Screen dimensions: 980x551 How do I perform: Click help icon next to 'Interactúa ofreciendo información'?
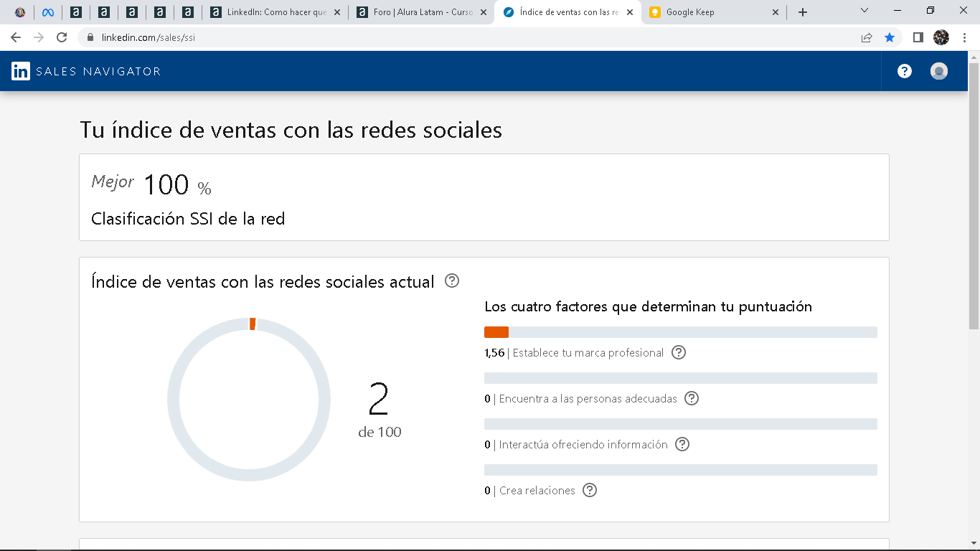tap(682, 444)
